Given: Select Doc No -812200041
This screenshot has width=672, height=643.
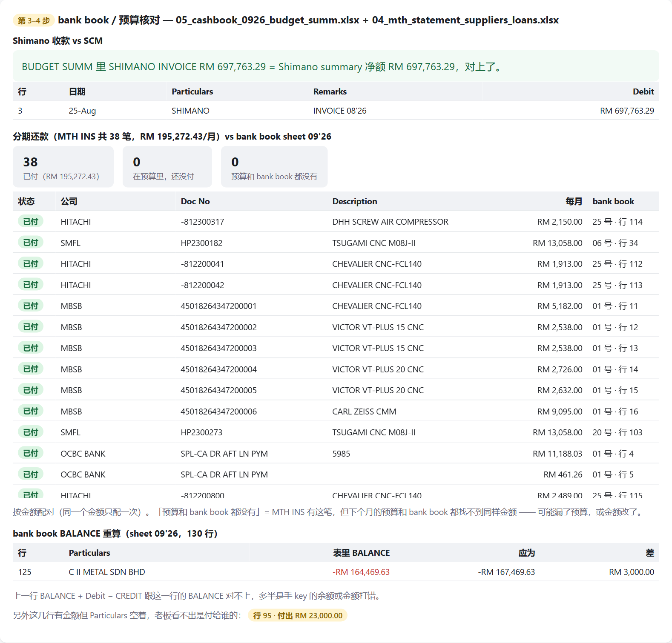Looking at the screenshot, I should click(x=202, y=264).
